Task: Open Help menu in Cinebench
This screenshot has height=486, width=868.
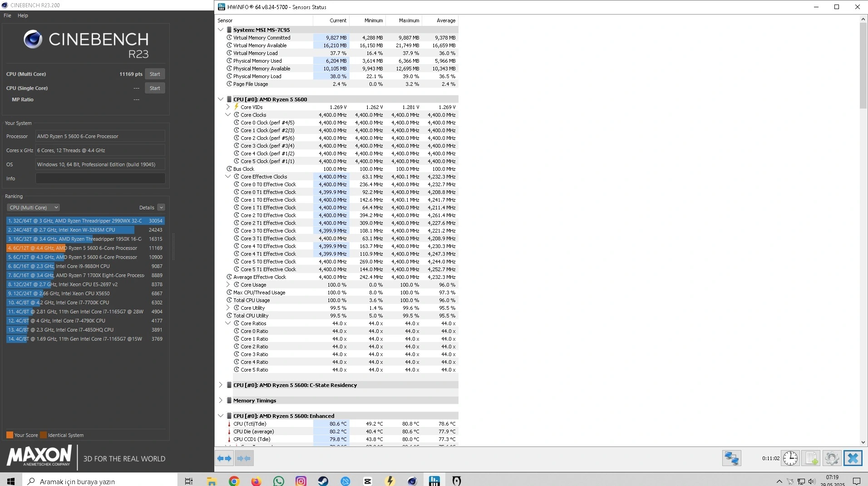Action: (x=23, y=15)
